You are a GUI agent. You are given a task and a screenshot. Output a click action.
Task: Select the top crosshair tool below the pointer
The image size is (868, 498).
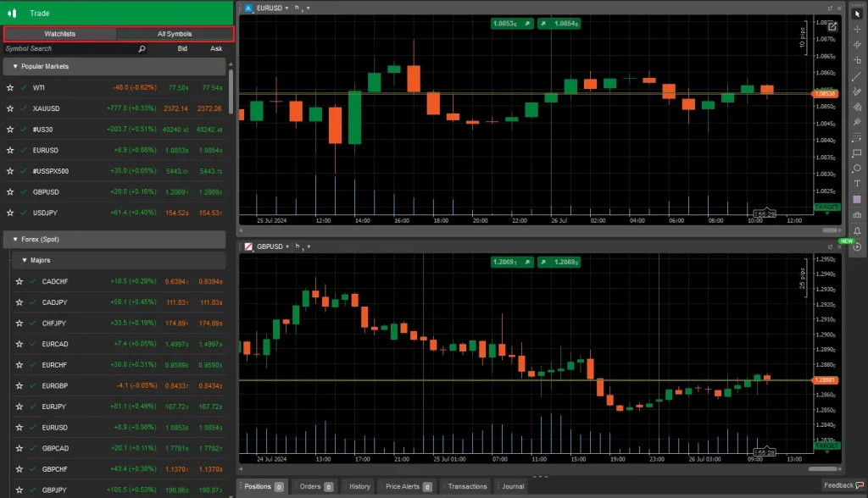[x=857, y=29]
